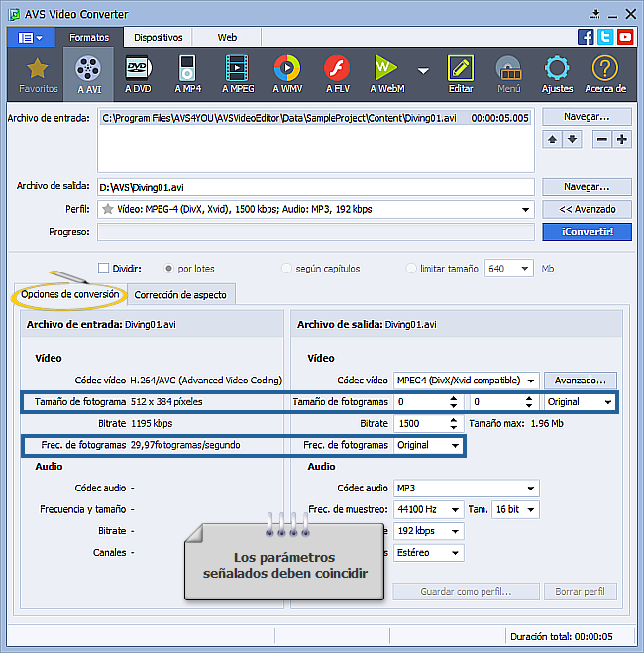Click Borrar perfil button
The width and height of the screenshot is (644, 653).
580,591
